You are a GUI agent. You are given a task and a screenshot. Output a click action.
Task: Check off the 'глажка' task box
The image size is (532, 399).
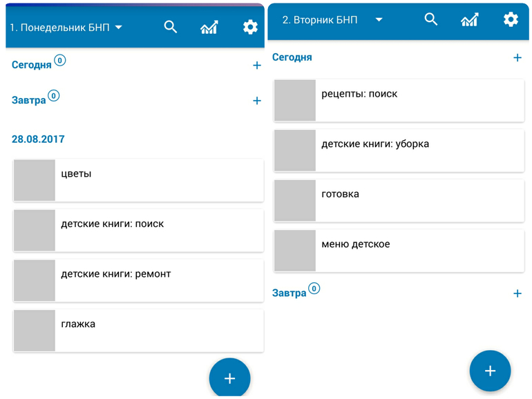point(35,331)
